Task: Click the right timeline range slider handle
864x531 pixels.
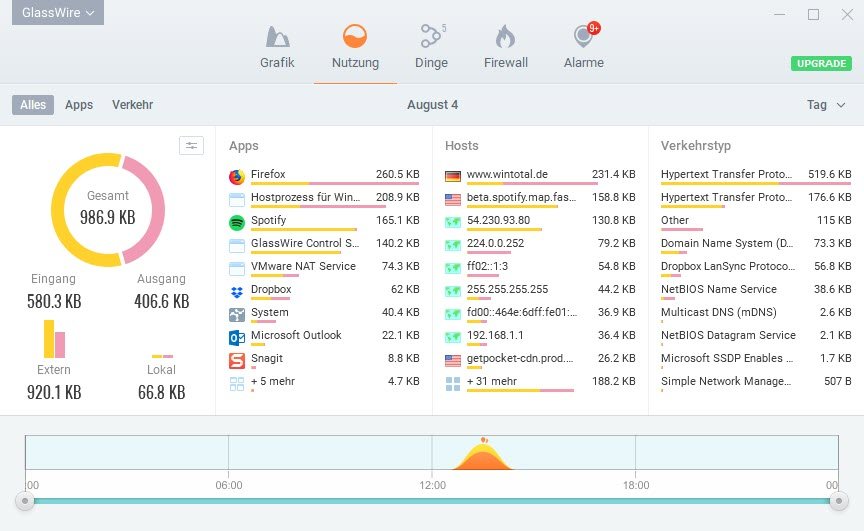Action: pyautogui.click(x=839, y=501)
